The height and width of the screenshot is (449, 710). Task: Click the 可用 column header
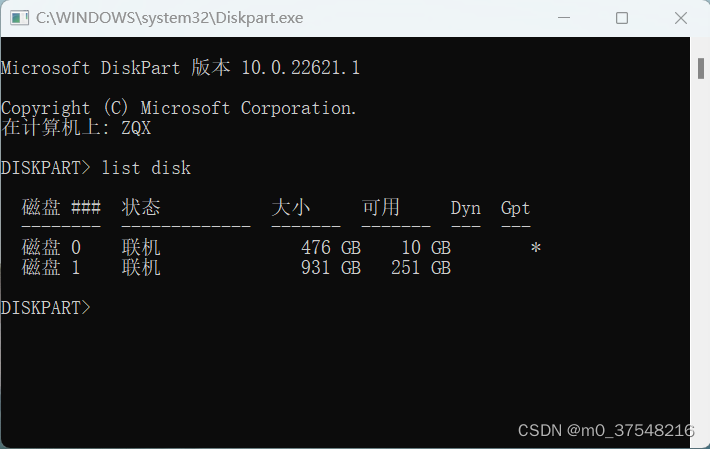pos(381,207)
